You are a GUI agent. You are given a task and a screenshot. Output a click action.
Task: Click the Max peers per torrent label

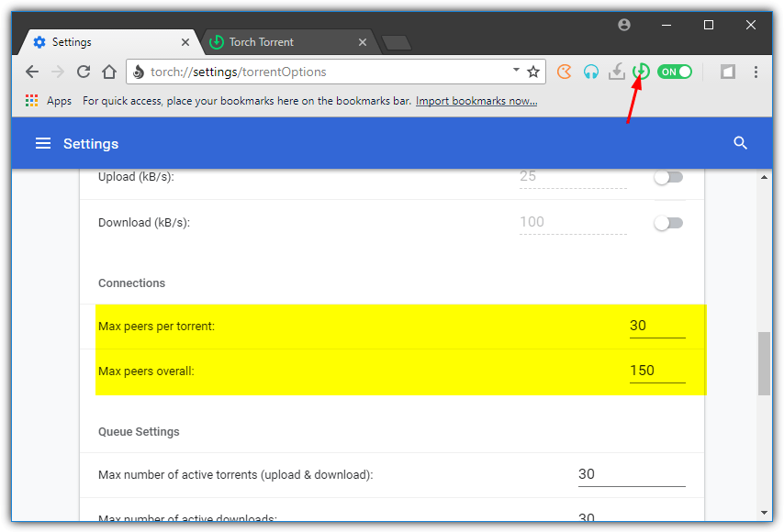click(x=156, y=327)
